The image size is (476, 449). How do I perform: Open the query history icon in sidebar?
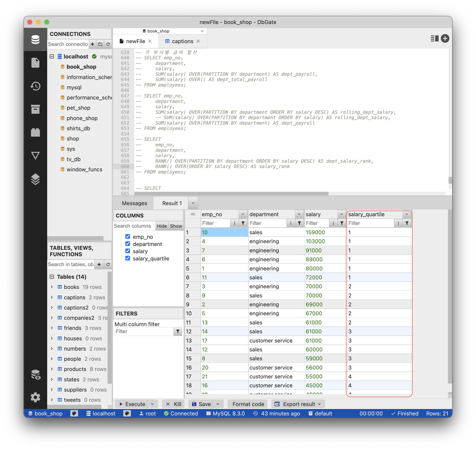click(35, 86)
